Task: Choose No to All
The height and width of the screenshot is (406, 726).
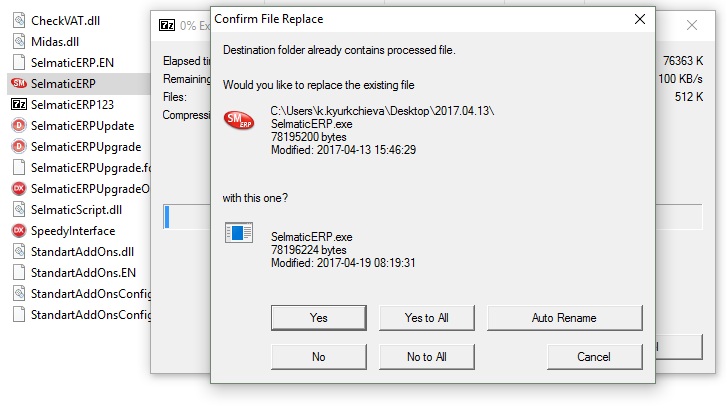Action: pos(426,356)
